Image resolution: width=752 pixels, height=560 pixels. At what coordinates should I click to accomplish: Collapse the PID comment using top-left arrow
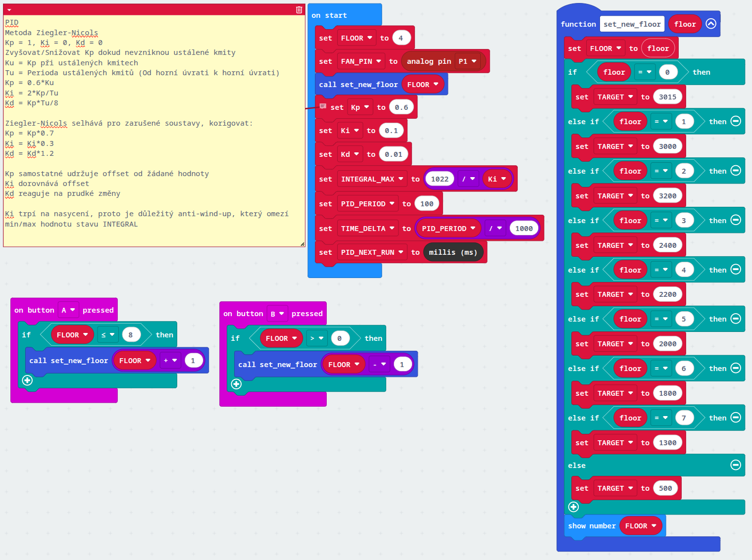tap(9, 10)
